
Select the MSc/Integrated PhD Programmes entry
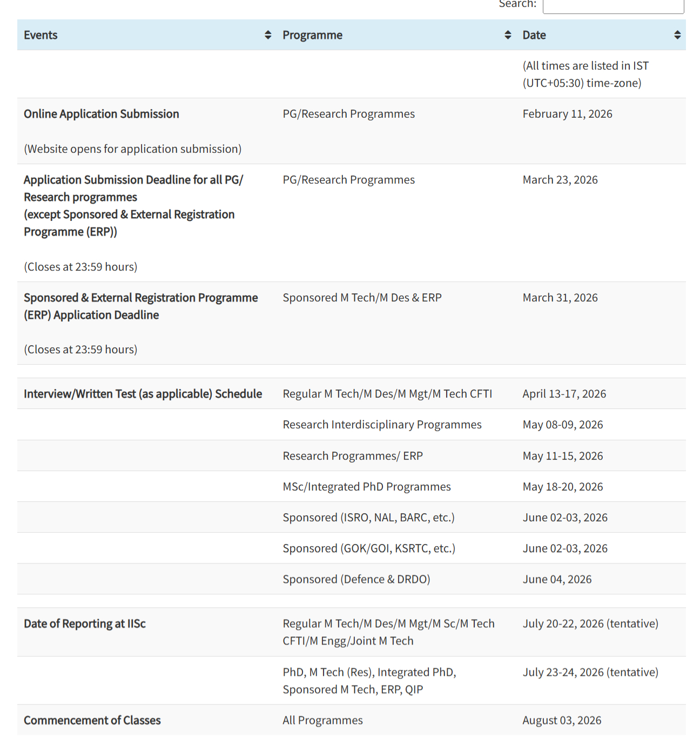pyautogui.click(x=367, y=486)
